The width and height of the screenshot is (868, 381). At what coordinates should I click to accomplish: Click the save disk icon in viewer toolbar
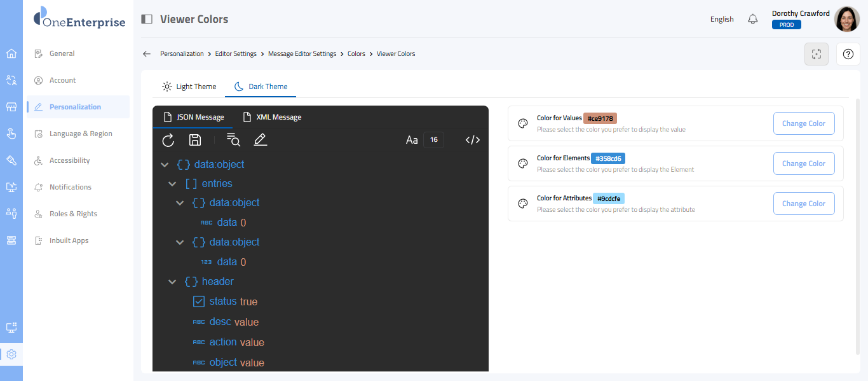point(195,140)
